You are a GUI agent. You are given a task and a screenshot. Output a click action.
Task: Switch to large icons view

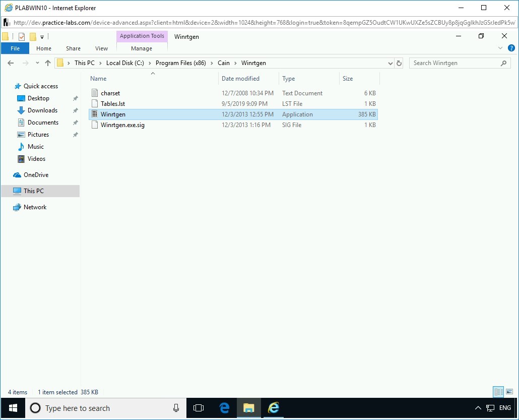[509, 392]
